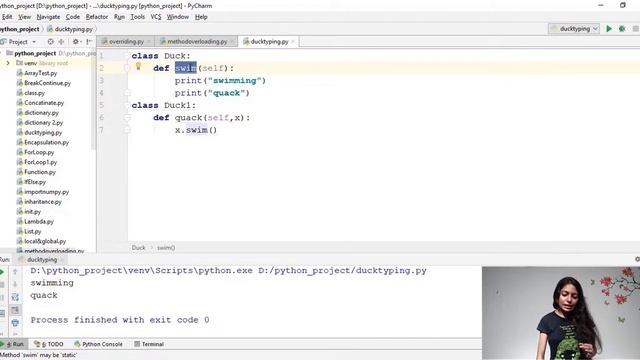Open Function.py in project tree
640x360 pixels.
[x=36, y=172]
